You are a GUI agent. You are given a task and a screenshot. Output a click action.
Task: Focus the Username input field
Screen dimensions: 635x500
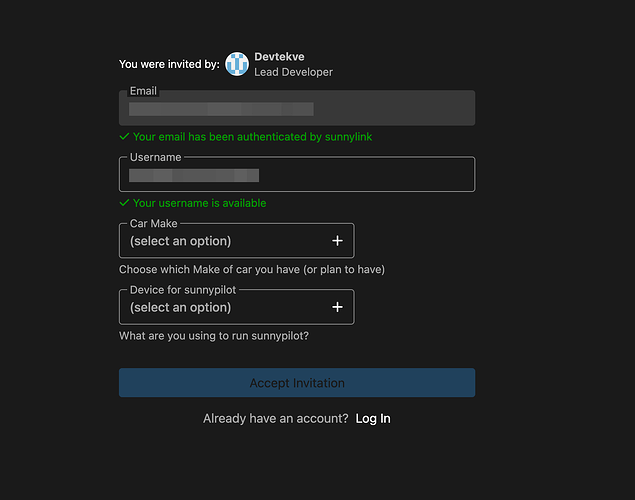tap(297, 174)
